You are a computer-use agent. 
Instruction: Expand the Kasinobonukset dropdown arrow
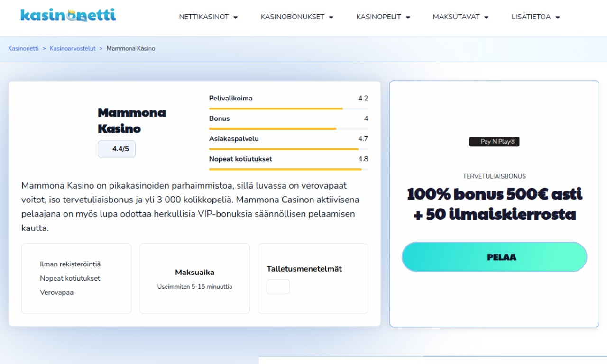pos(331,18)
